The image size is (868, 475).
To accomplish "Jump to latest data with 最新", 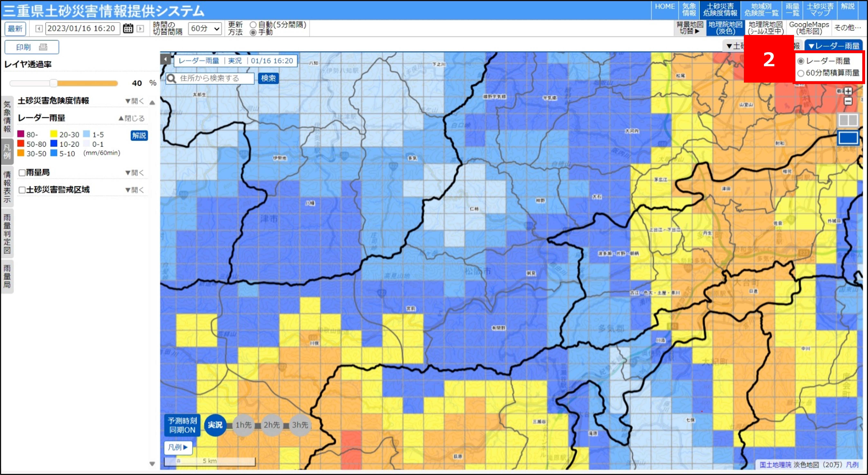I will [15, 29].
